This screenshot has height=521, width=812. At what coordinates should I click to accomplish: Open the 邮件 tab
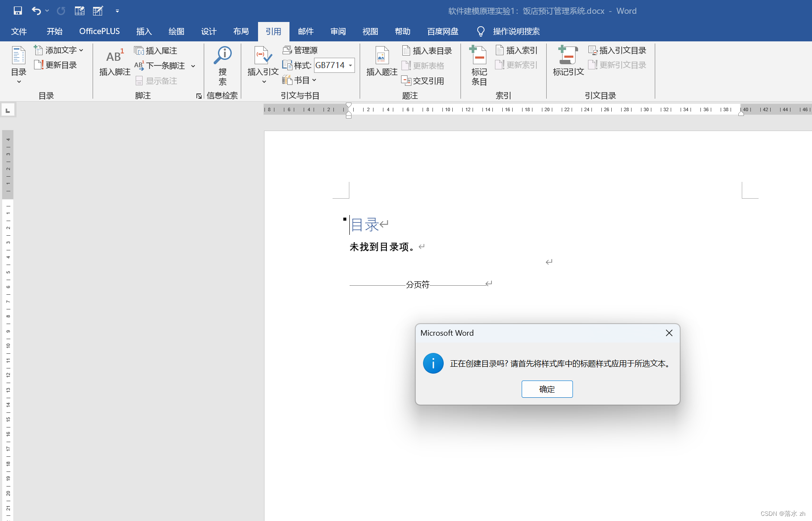[306, 31]
